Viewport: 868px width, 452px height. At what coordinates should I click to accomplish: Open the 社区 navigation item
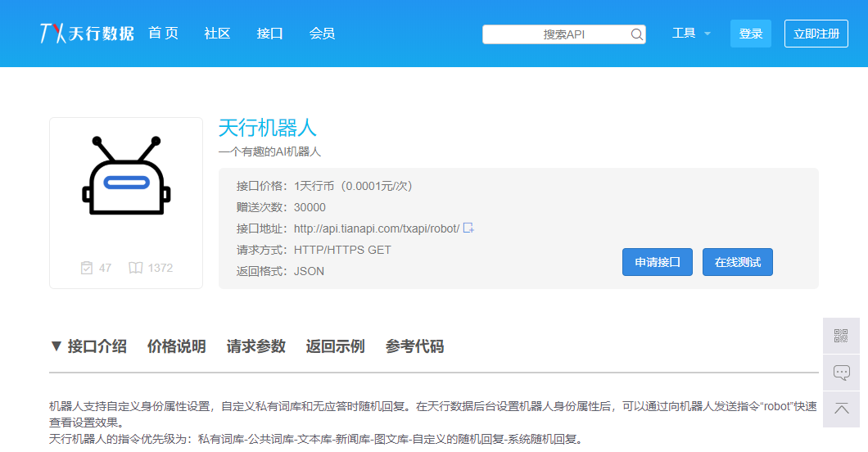point(217,34)
